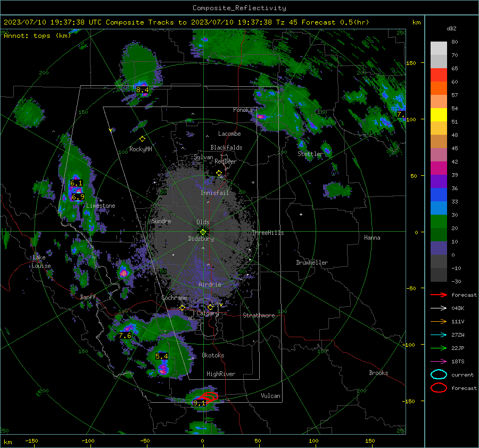Click the light gray 80 dBZ color swatch

pos(439,48)
